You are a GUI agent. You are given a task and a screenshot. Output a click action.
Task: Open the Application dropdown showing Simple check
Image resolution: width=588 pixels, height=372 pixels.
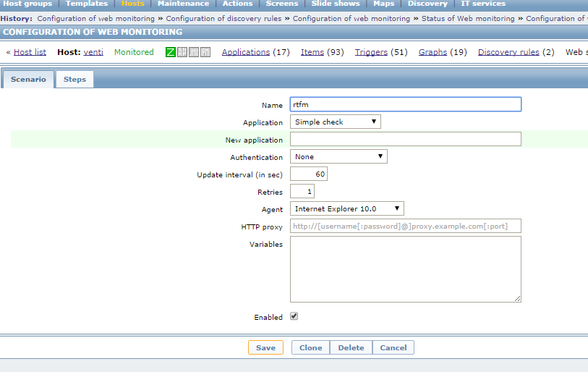(x=336, y=122)
